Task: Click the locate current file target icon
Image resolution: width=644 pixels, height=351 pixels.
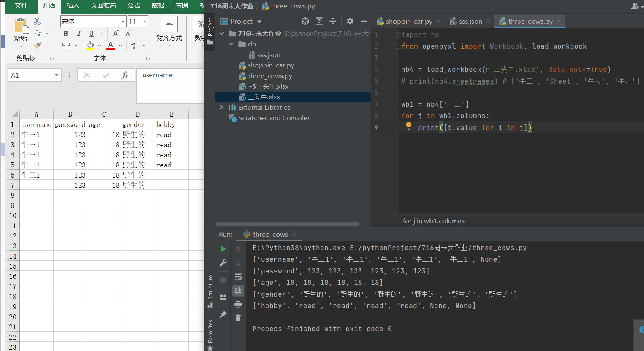Action: tap(305, 21)
